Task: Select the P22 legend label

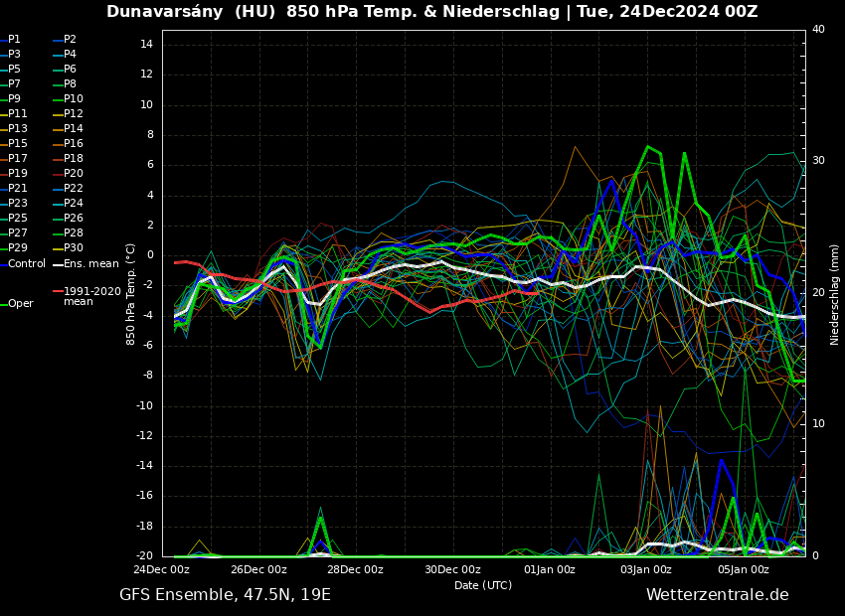Action: click(74, 189)
